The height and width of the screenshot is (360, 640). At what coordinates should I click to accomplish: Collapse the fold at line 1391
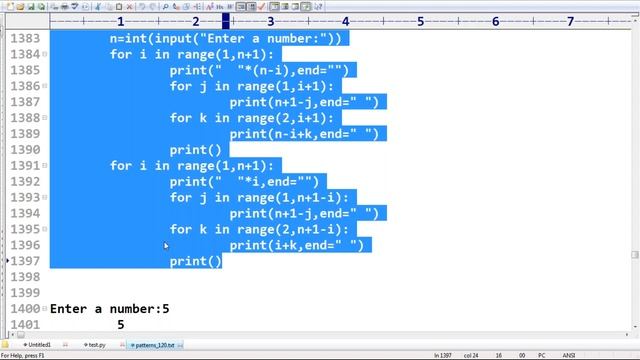tap(45, 165)
